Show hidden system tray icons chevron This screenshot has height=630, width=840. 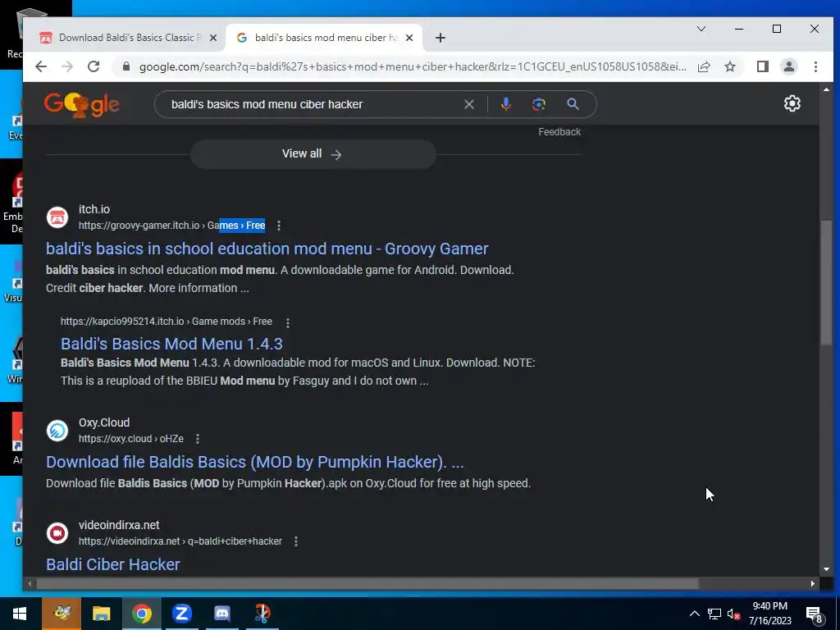click(x=694, y=614)
